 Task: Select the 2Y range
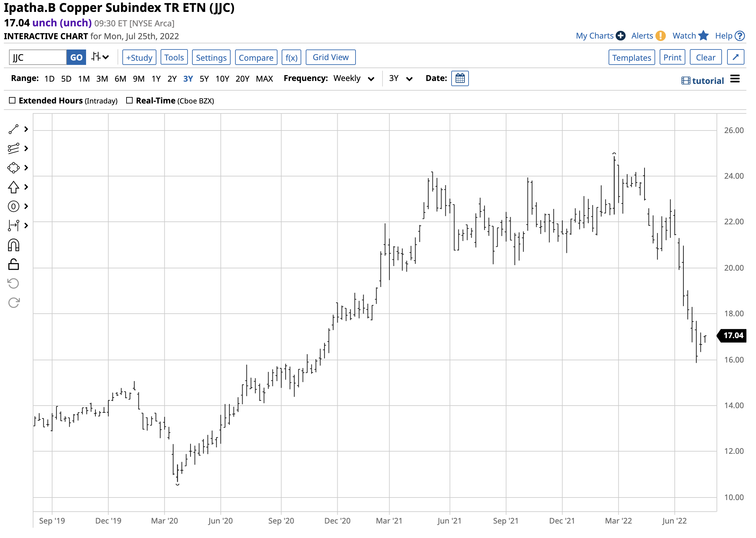pos(172,79)
